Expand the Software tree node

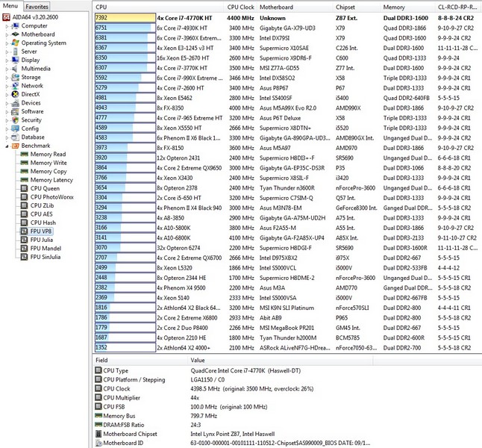pyautogui.click(x=7, y=112)
